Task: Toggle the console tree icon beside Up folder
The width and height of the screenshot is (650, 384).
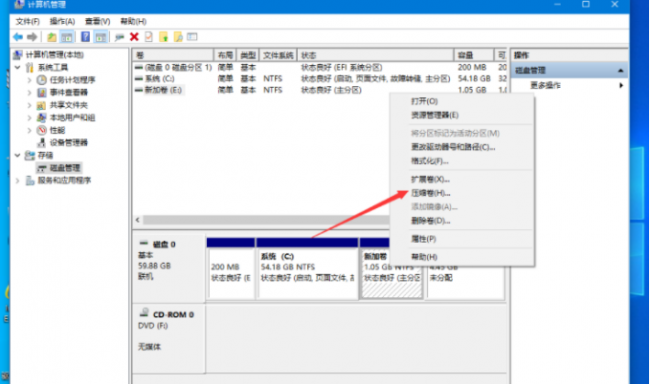Action: (x=67, y=37)
